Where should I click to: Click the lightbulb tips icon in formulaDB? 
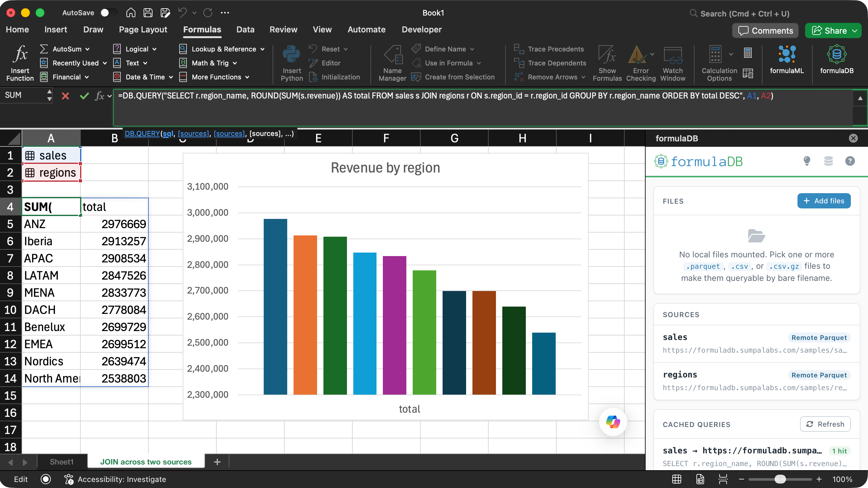click(807, 161)
